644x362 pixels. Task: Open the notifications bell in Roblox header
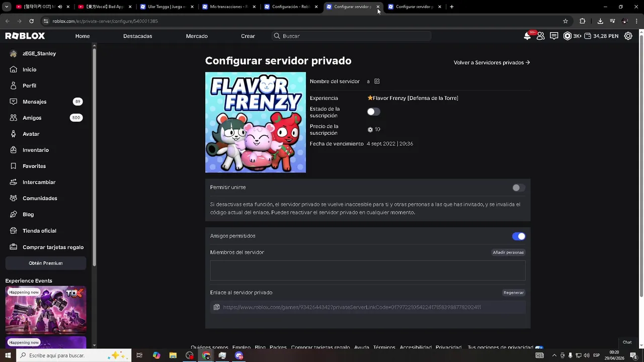527,36
